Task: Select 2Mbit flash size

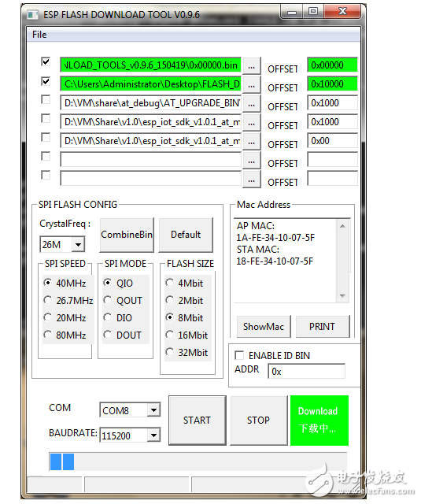Action: (x=185, y=301)
